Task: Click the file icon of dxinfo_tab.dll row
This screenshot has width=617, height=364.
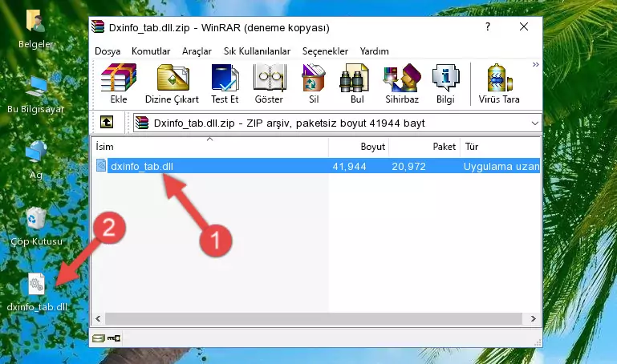Action: [101, 165]
